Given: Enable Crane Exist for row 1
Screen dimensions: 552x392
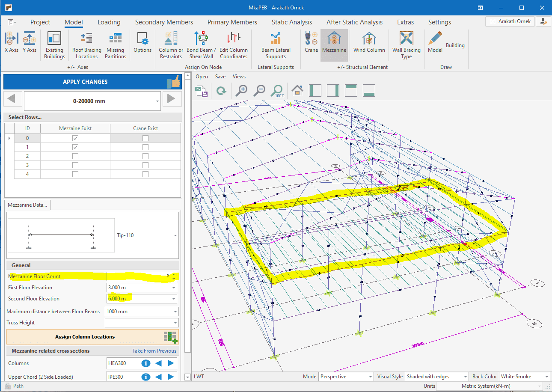Looking at the screenshot, I should point(145,147).
